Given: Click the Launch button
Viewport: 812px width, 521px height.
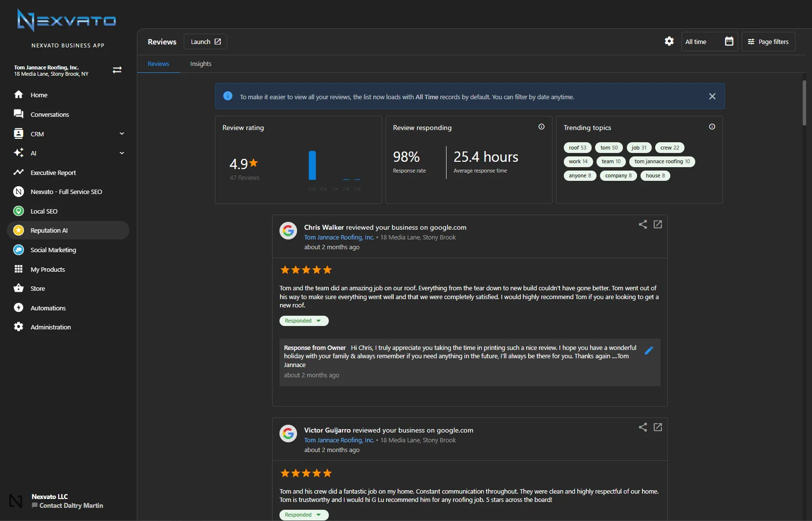Looking at the screenshot, I should pos(205,42).
